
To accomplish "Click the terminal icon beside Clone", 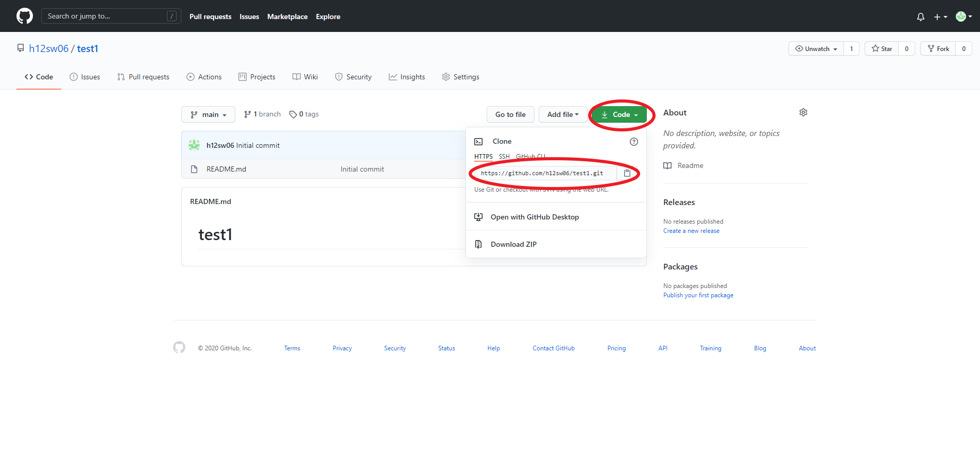I will [x=478, y=142].
